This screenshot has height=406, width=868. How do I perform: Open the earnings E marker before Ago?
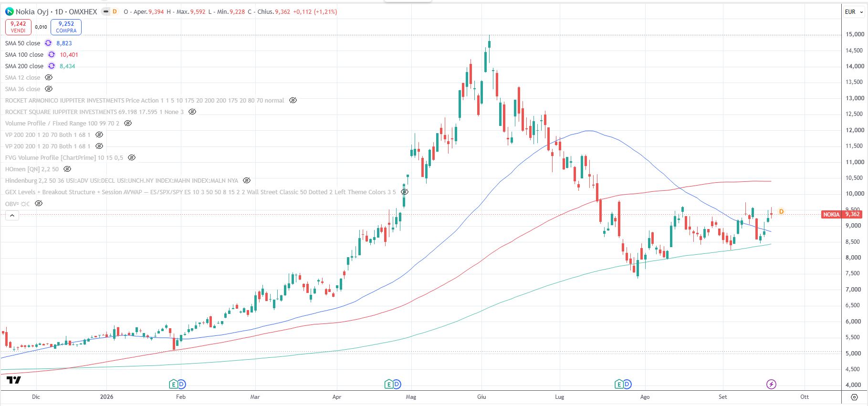[x=619, y=384]
